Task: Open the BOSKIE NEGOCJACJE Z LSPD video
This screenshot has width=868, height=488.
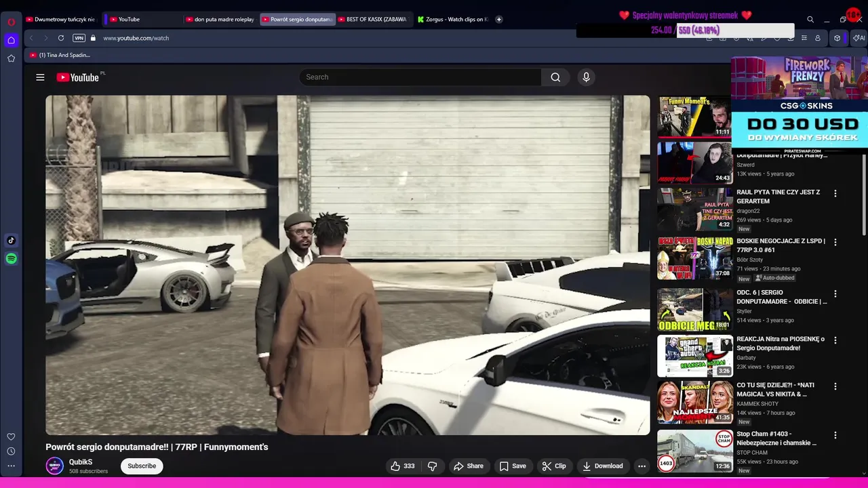Action: click(781, 245)
